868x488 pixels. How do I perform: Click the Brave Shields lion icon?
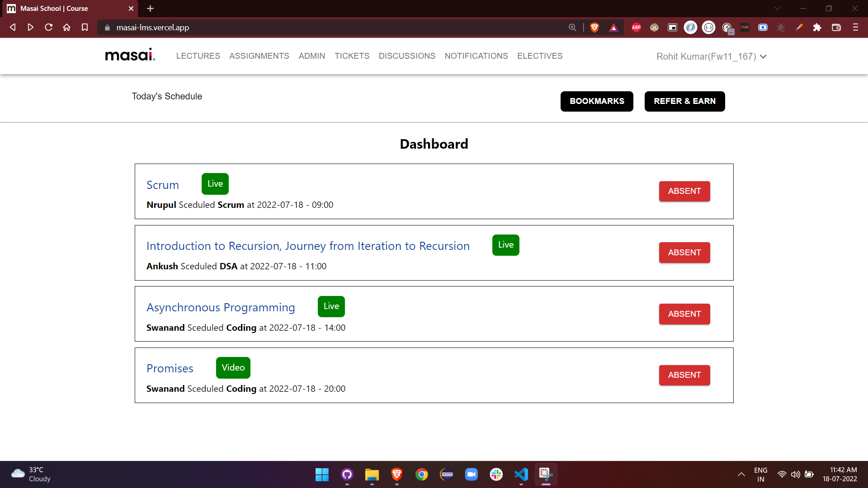tap(594, 28)
